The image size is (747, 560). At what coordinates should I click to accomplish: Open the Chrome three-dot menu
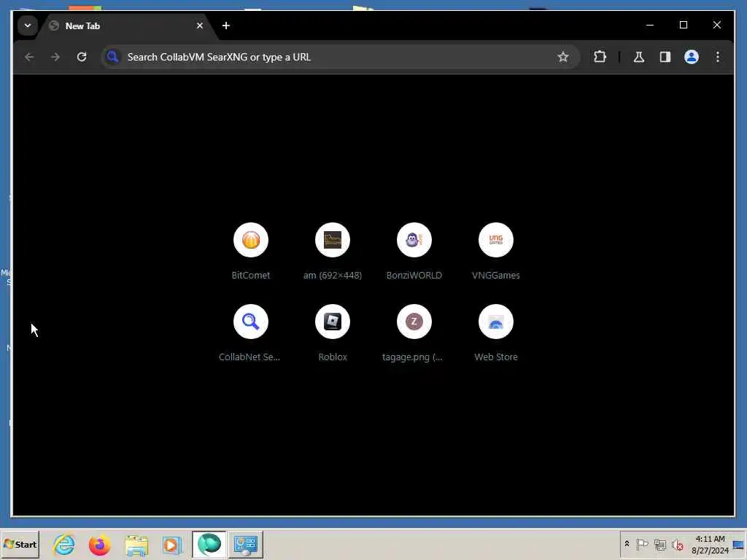click(718, 57)
